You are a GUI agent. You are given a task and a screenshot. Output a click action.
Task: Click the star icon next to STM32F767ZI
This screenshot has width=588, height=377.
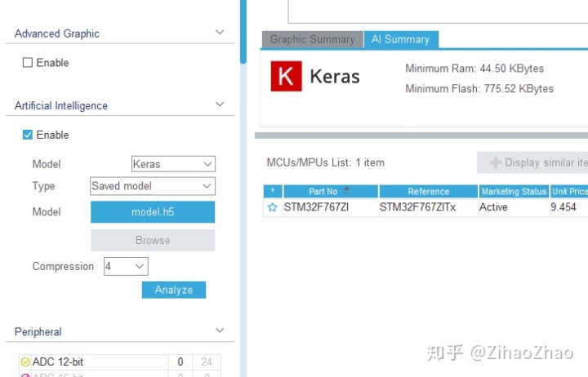click(x=272, y=207)
